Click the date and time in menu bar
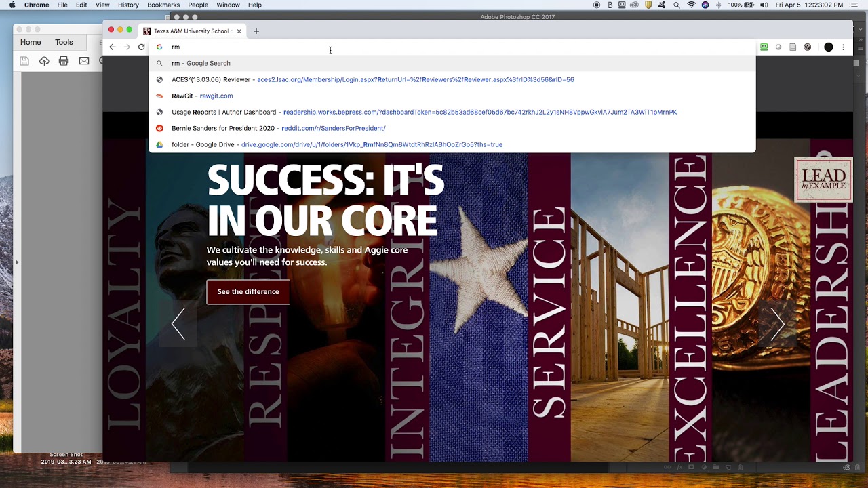 [x=809, y=5]
